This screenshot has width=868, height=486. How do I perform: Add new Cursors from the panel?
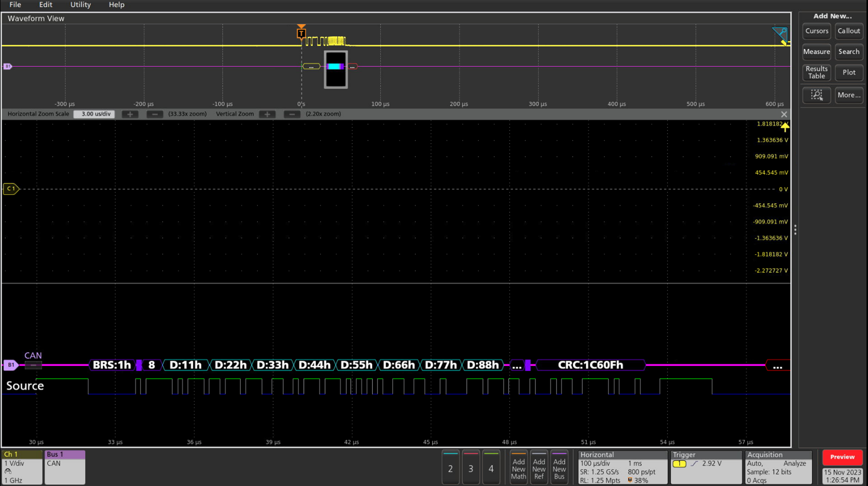point(816,31)
